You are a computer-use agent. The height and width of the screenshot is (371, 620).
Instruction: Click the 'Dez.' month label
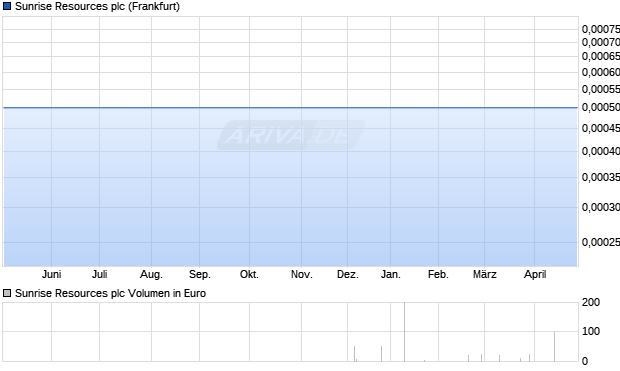coord(348,274)
